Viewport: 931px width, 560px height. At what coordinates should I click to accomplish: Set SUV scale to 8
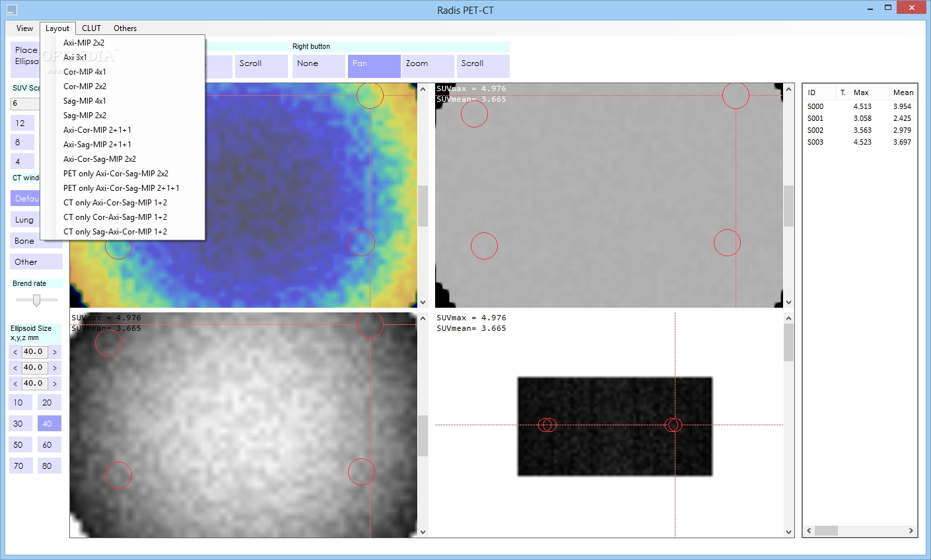tap(22, 143)
